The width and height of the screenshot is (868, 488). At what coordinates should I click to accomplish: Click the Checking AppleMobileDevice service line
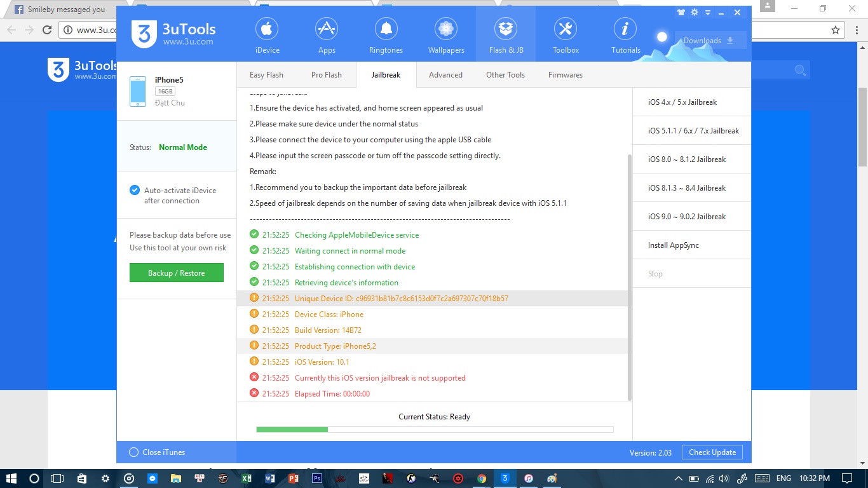coord(432,235)
